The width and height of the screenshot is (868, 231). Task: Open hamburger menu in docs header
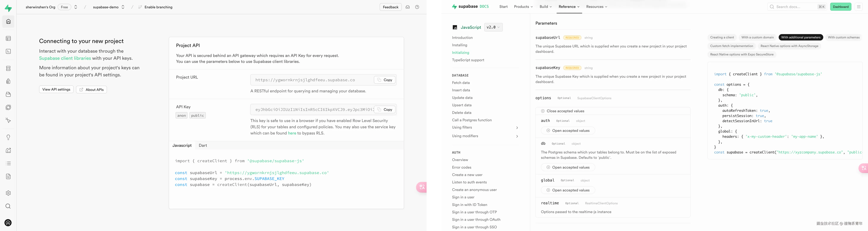[858, 7]
